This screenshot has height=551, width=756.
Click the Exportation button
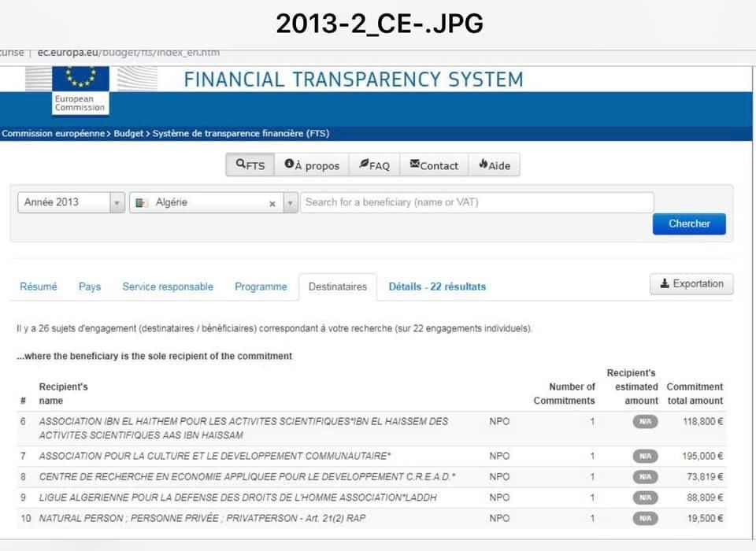point(691,284)
